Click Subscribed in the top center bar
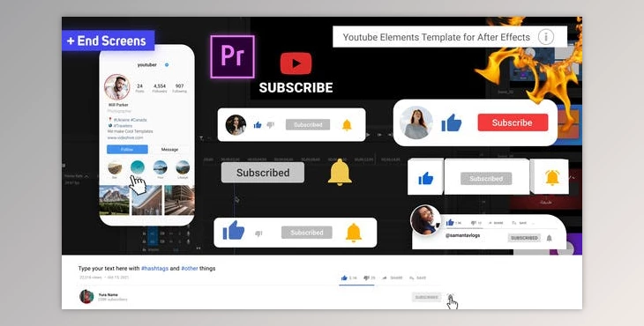644x326 pixels. click(x=308, y=124)
